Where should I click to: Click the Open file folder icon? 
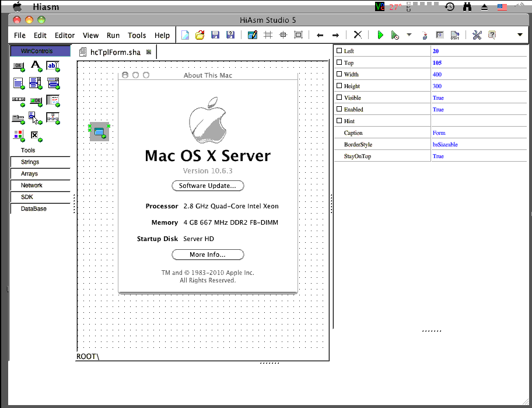click(200, 35)
